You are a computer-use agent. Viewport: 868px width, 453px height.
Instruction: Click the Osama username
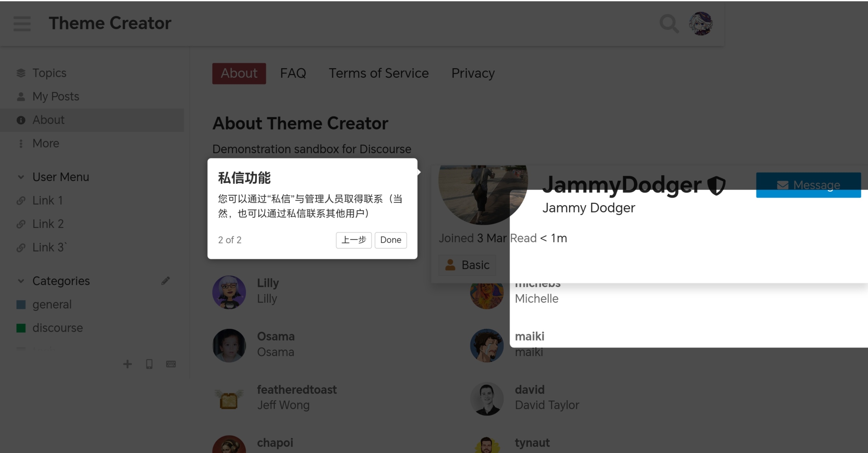(276, 336)
